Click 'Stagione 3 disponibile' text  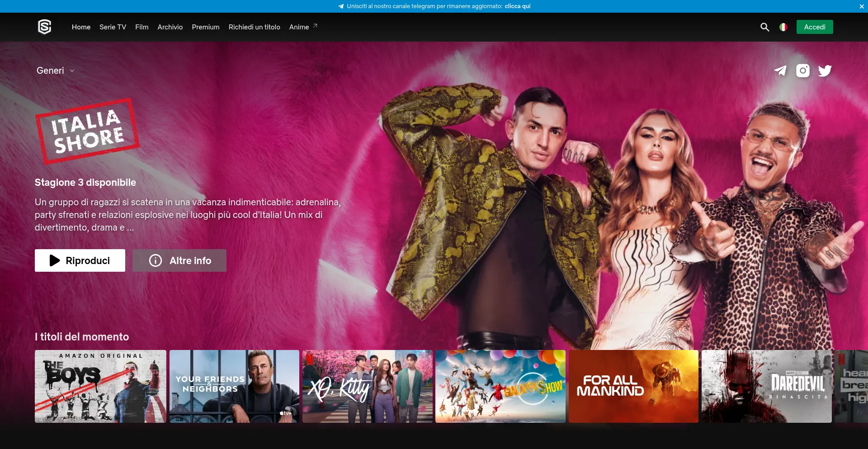point(85,183)
